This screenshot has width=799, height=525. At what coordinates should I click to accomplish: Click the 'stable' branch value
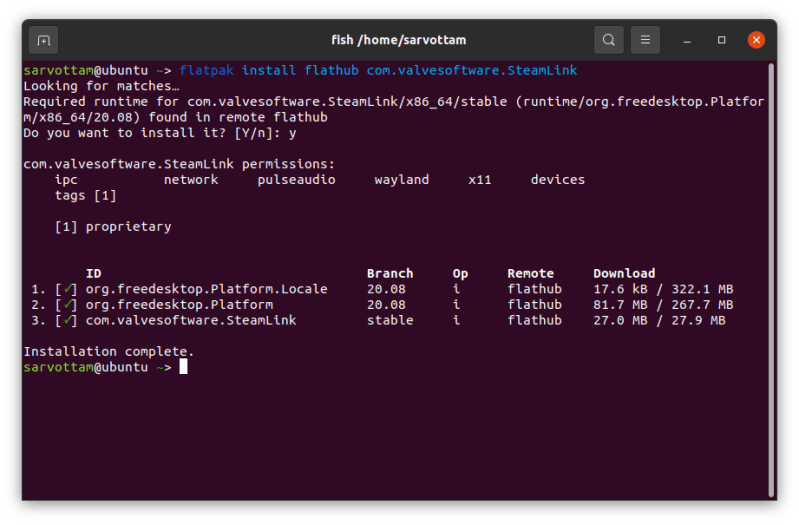390,321
